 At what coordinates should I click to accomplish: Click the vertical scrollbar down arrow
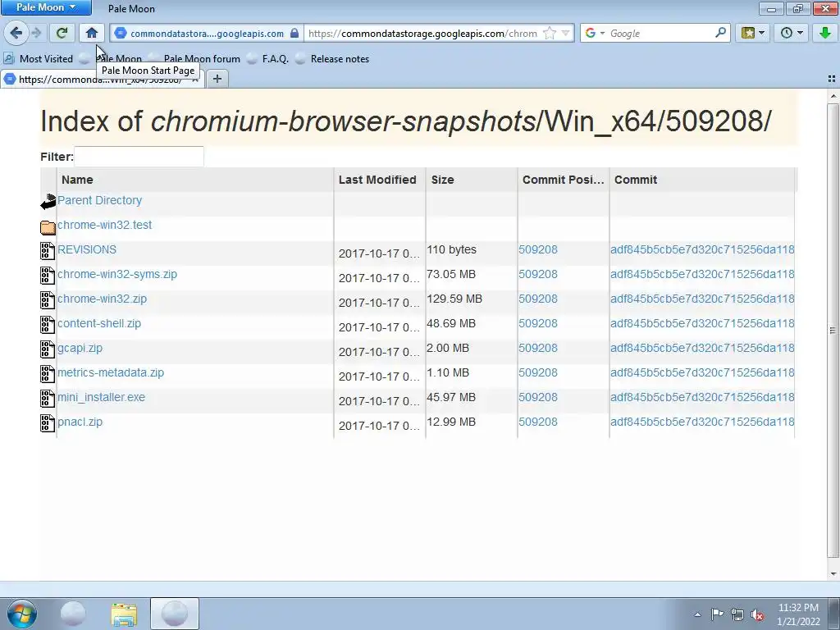pyautogui.click(x=833, y=574)
